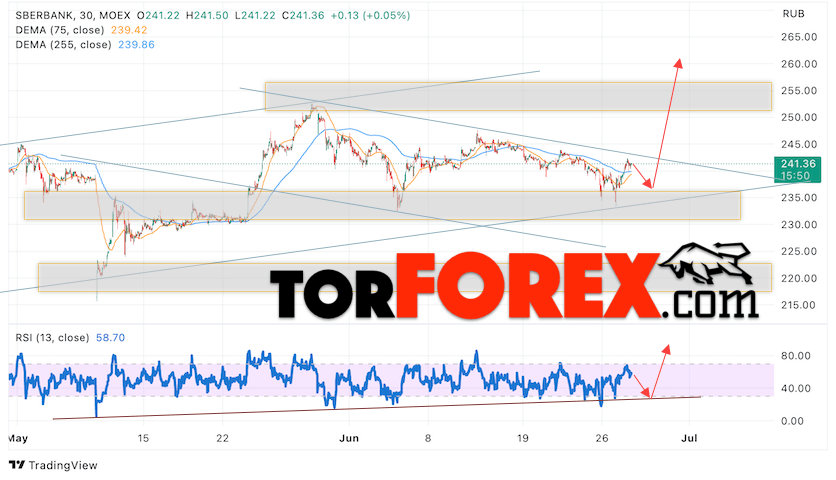This screenshot has height=480, width=836.
Task: Click the 230.00 price axis label
Action: (x=799, y=225)
